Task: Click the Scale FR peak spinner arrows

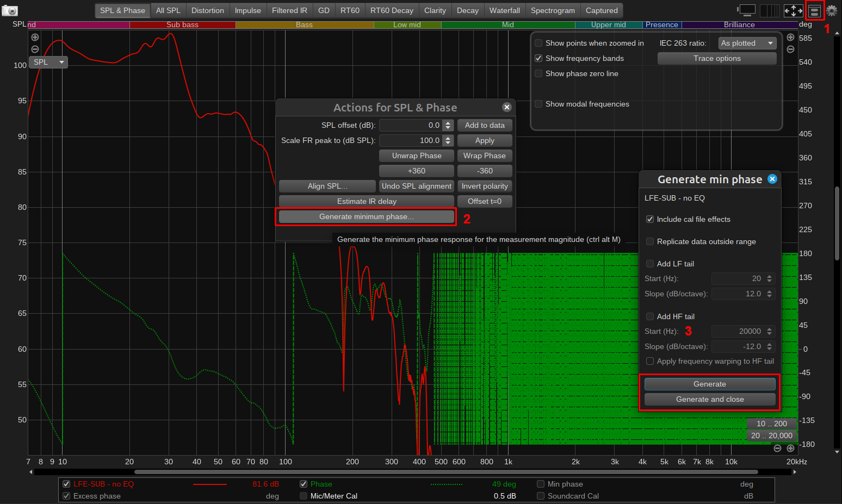Action: [x=448, y=140]
